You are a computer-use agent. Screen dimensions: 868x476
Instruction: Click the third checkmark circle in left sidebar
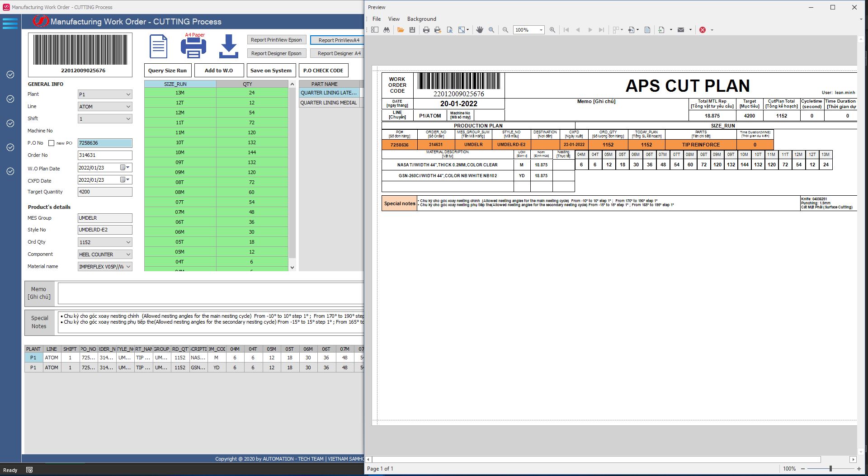[10, 123]
